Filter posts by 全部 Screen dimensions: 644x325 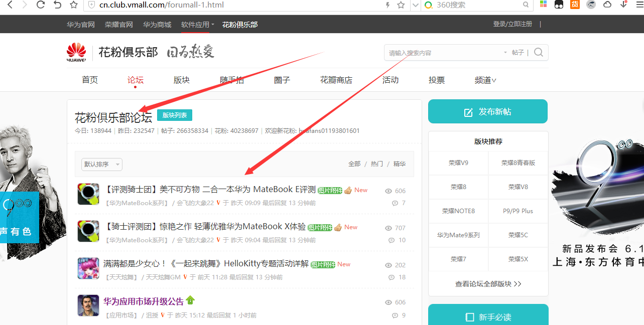click(354, 164)
